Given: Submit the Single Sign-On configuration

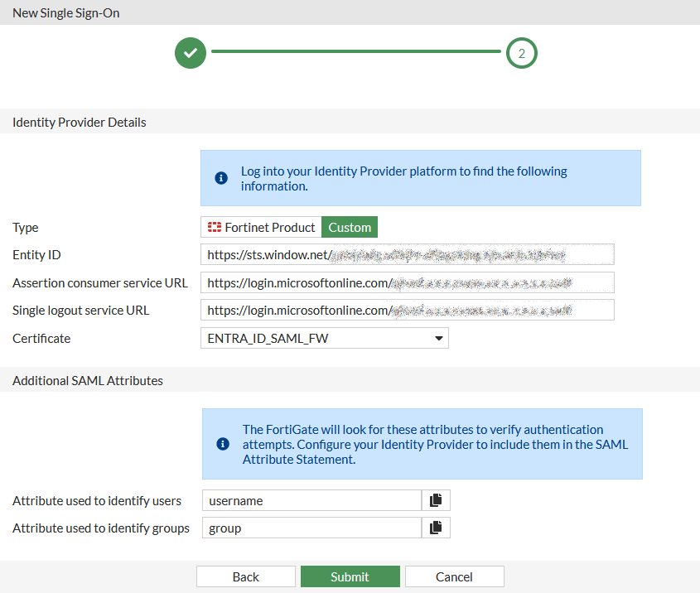Looking at the screenshot, I should (350, 576).
